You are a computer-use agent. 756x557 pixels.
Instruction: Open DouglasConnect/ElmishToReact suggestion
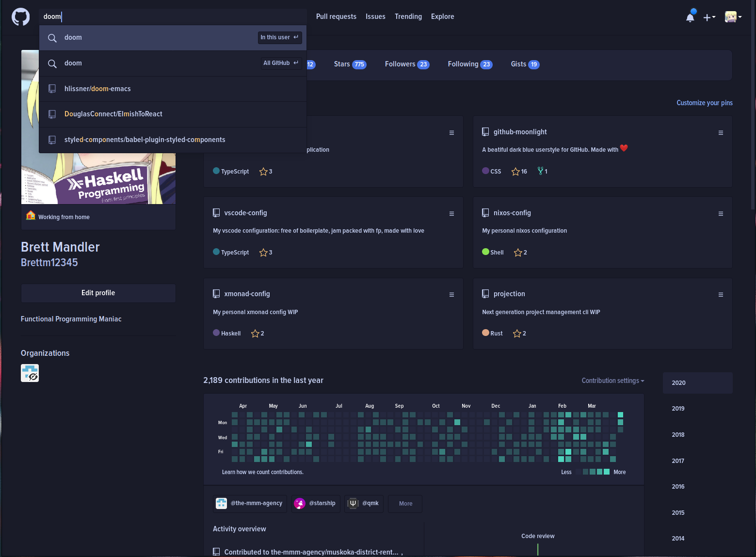pyautogui.click(x=173, y=114)
